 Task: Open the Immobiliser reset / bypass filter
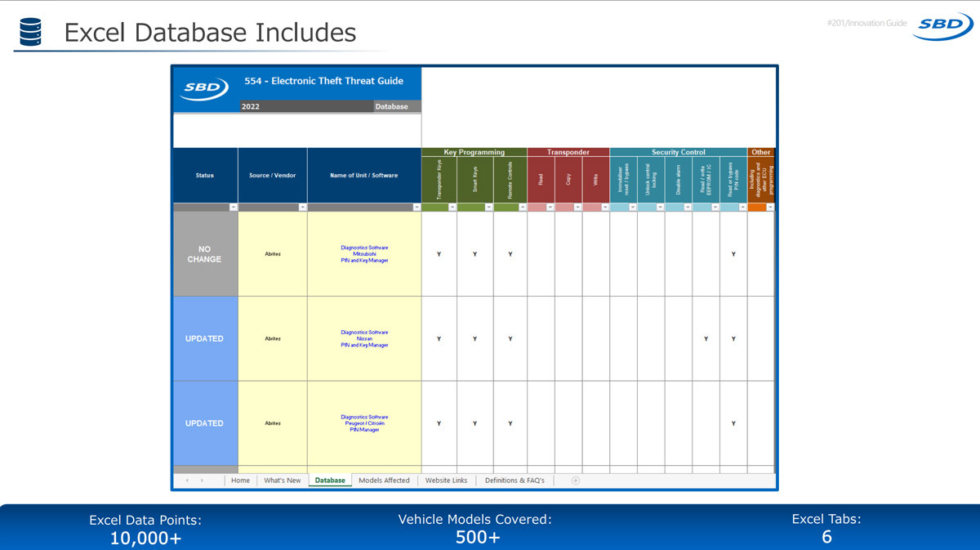pos(633,208)
